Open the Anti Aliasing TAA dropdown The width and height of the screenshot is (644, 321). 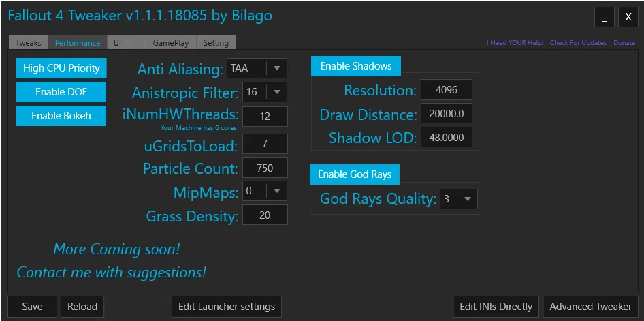click(257, 68)
